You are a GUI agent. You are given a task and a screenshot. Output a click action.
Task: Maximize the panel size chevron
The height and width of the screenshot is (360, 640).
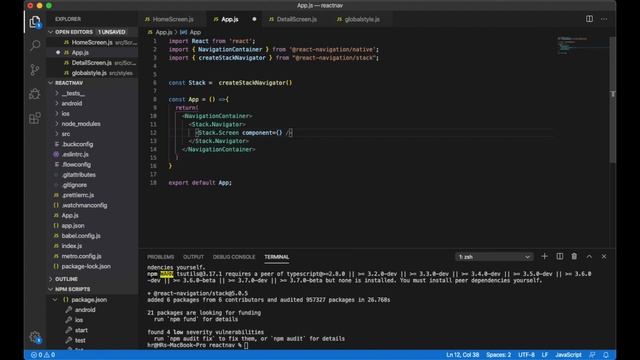tap(589, 256)
